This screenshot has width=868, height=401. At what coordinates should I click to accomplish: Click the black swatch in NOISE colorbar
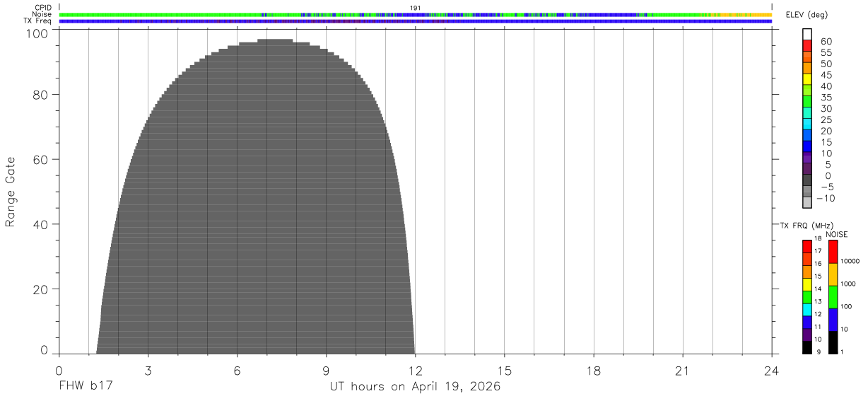click(833, 342)
